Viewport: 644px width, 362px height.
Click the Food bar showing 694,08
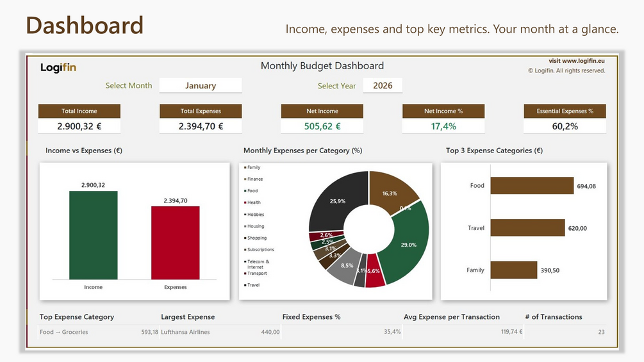pos(532,186)
